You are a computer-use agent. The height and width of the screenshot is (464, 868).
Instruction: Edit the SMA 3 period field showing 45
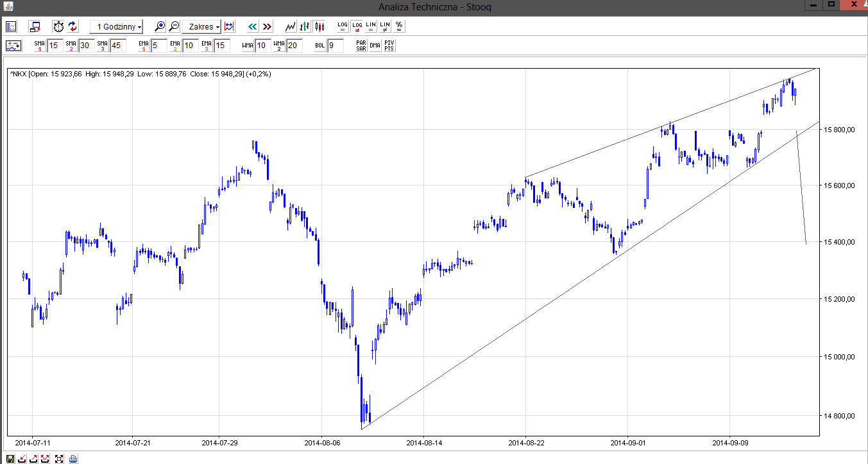click(x=117, y=46)
